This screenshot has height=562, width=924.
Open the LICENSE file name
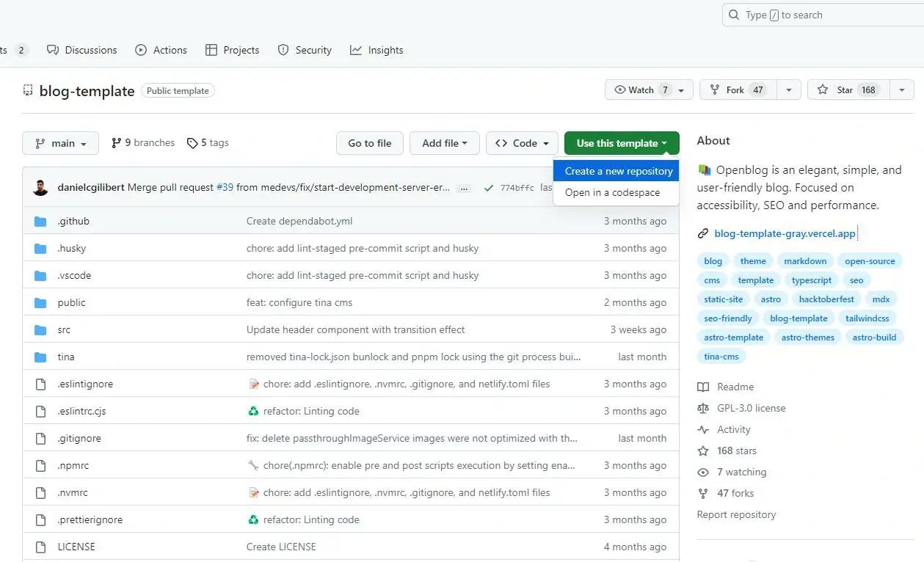tap(76, 547)
